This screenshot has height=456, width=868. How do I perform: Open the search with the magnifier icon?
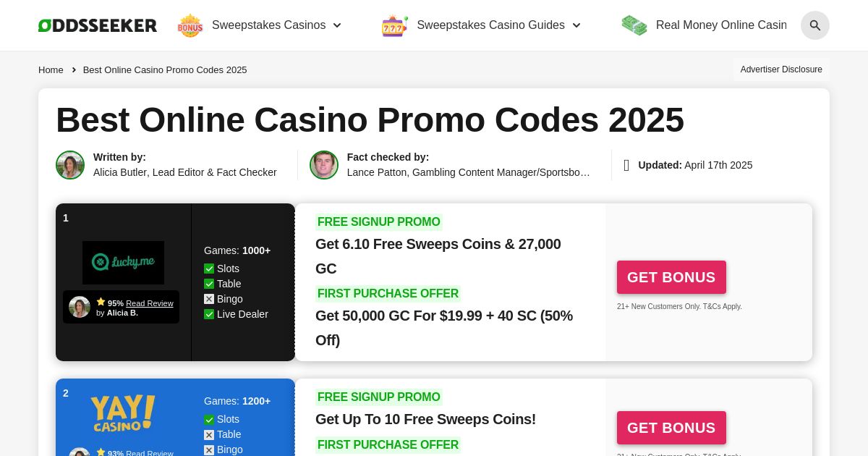point(815,25)
